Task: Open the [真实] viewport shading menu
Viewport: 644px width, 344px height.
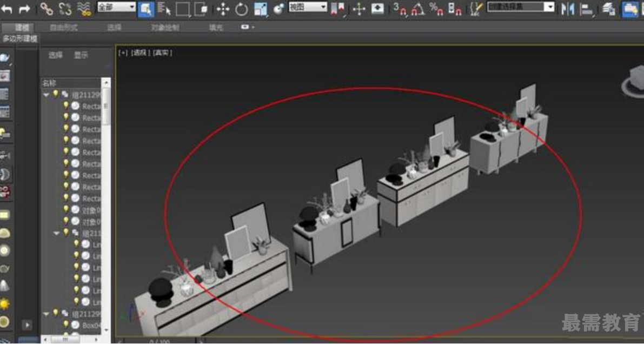Action: [163, 52]
